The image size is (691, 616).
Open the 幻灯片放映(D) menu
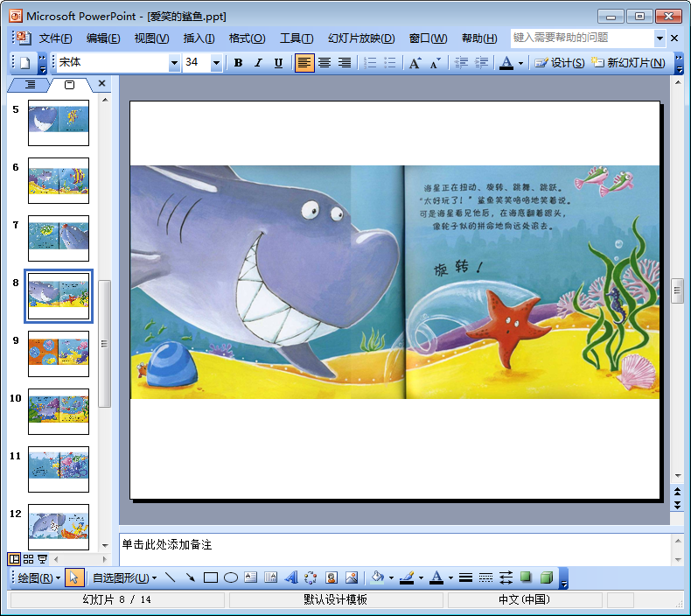click(x=361, y=38)
